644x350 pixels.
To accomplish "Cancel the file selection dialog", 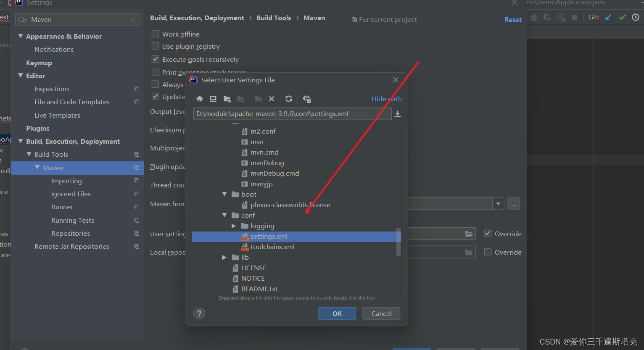I will tap(381, 313).
